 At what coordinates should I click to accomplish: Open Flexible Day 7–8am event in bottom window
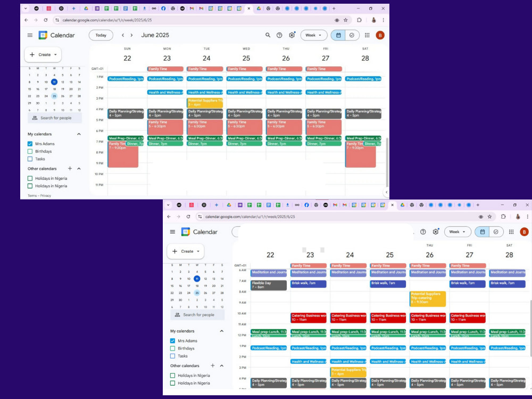point(269,285)
